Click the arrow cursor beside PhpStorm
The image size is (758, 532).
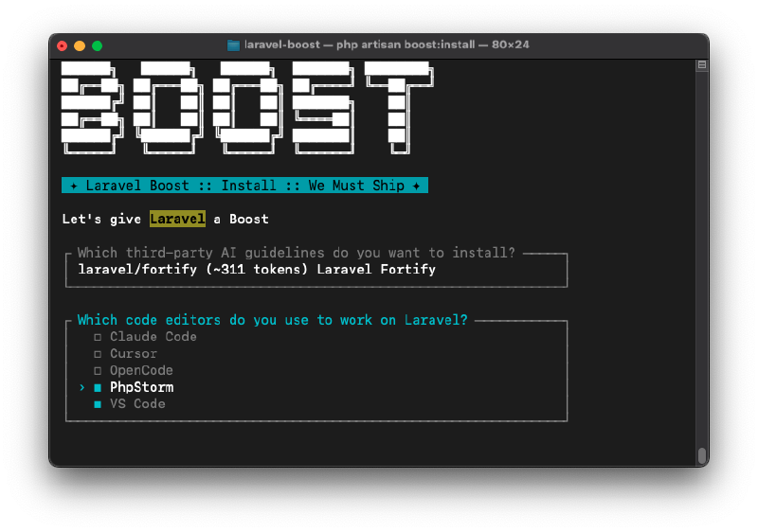pos(82,387)
